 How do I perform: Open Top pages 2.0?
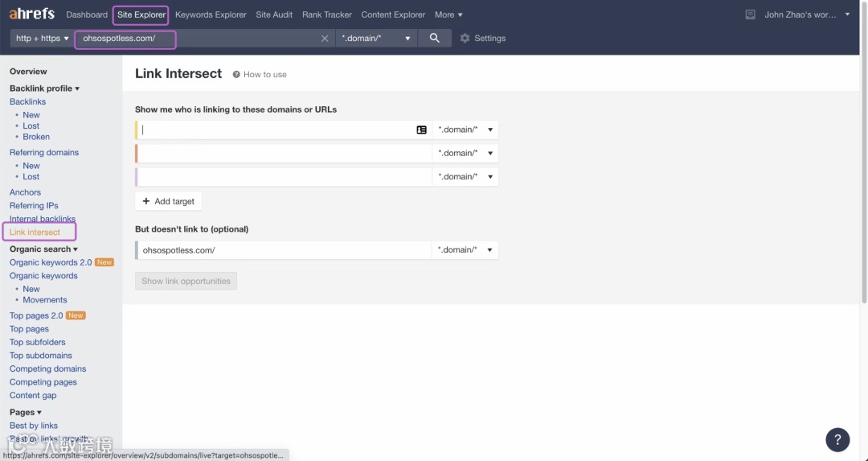point(36,315)
